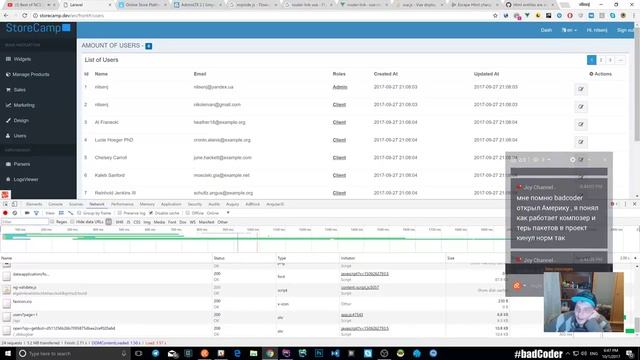Click Admin role link in first row
The width and height of the screenshot is (640, 360).
tap(340, 87)
